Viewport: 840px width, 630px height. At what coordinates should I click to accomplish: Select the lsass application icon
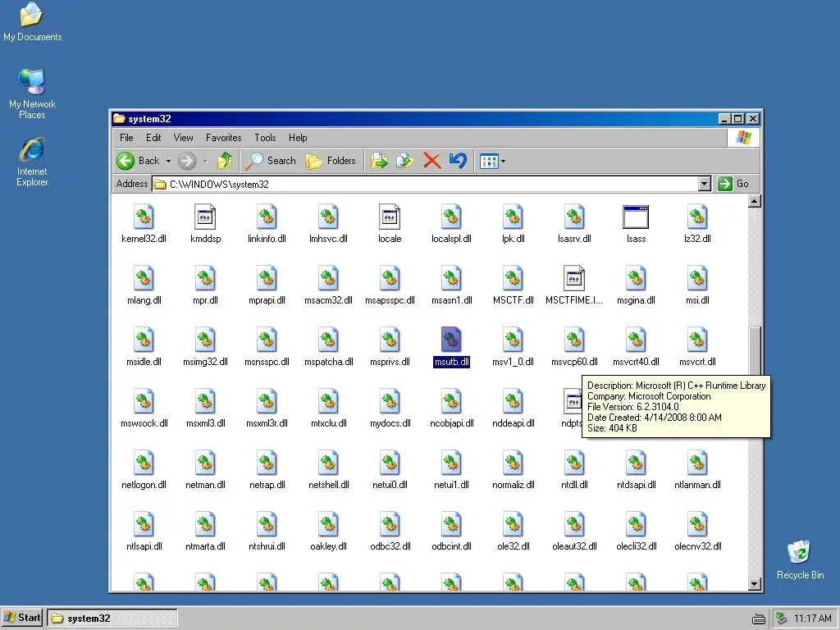click(636, 217)
